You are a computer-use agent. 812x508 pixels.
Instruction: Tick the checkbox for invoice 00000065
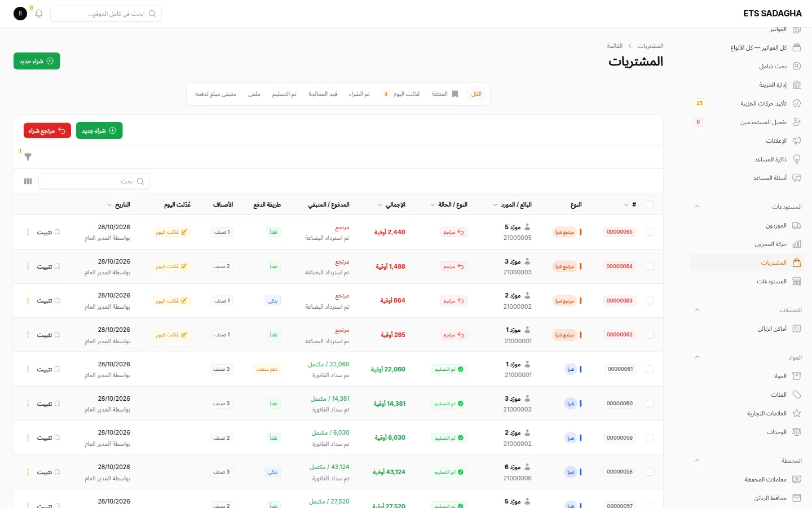[x=650, y=232]
